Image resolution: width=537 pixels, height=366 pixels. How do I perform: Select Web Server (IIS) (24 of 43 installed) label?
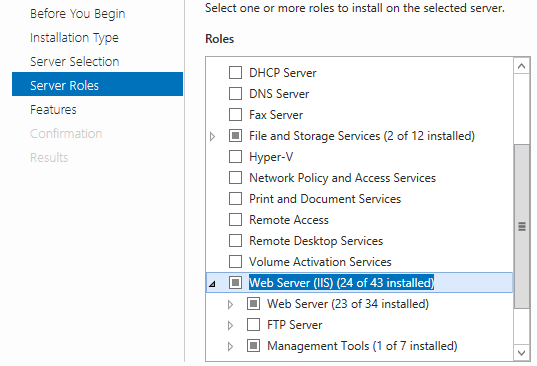341,283
